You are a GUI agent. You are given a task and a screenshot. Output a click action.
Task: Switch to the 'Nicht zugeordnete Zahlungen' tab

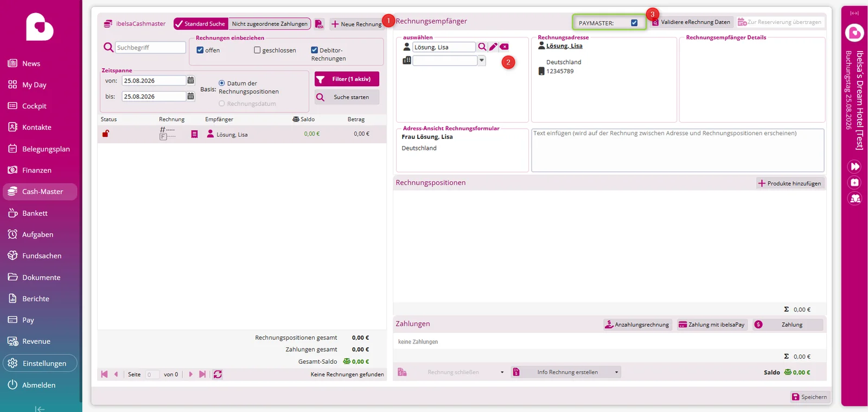[x=270, y=24]
